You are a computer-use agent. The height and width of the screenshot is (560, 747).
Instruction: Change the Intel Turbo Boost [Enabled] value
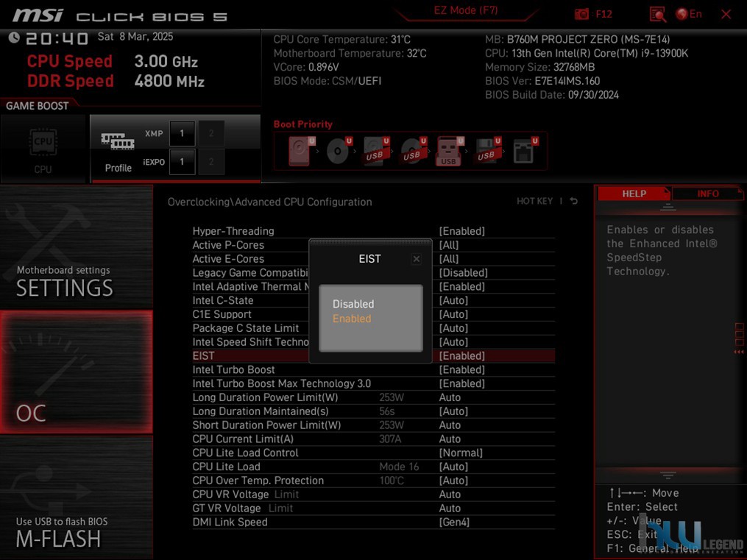click(x=461, y=369)
